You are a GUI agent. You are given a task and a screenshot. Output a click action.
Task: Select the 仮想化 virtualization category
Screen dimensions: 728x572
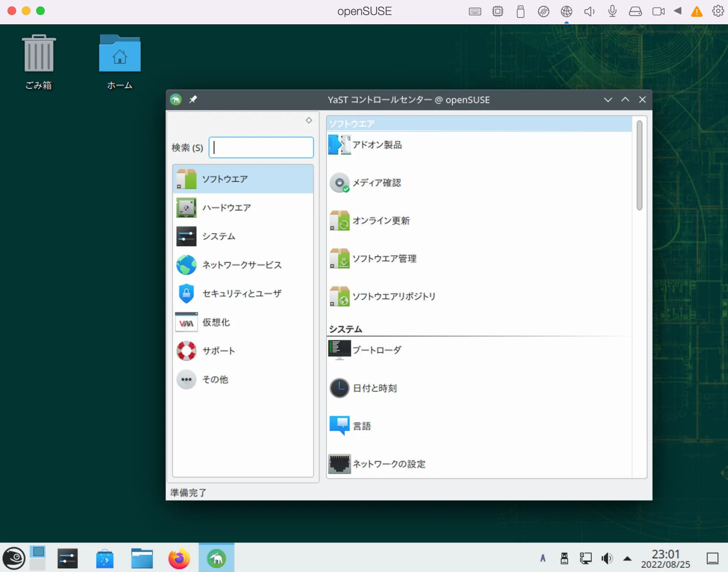coord(216,323)
